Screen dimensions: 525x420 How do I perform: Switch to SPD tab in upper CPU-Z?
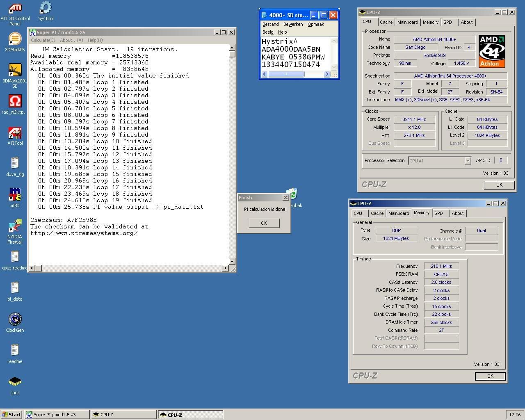click(x=448, y=22)
